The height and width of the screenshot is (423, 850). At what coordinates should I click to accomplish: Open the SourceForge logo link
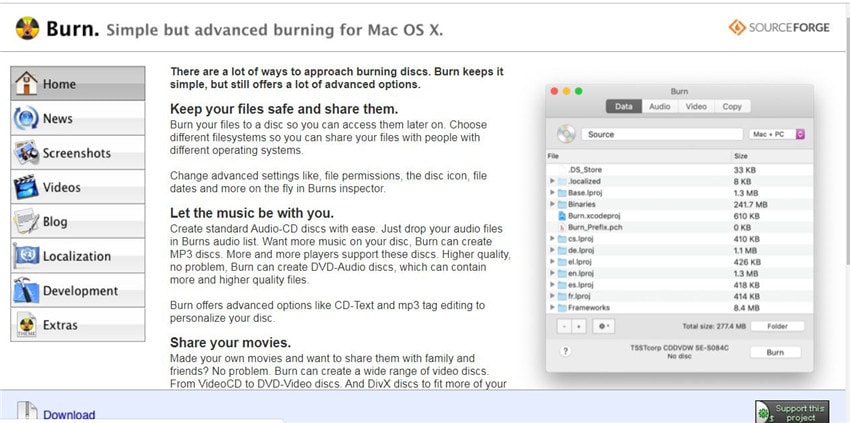pos(778,27)
